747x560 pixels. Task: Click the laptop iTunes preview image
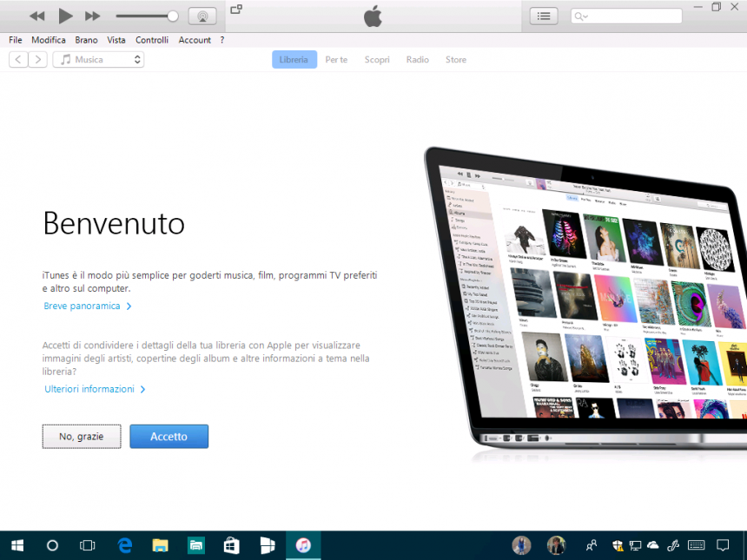(x=585, y=299)
